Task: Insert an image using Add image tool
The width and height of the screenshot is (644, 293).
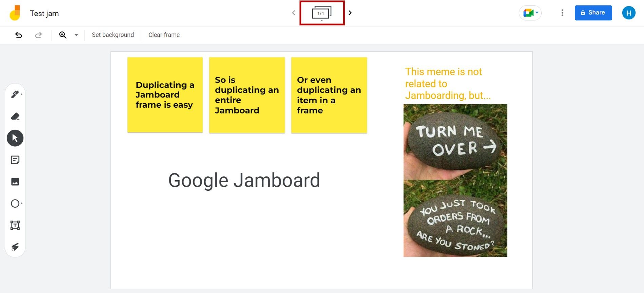Action: click(x=15, y=182)
